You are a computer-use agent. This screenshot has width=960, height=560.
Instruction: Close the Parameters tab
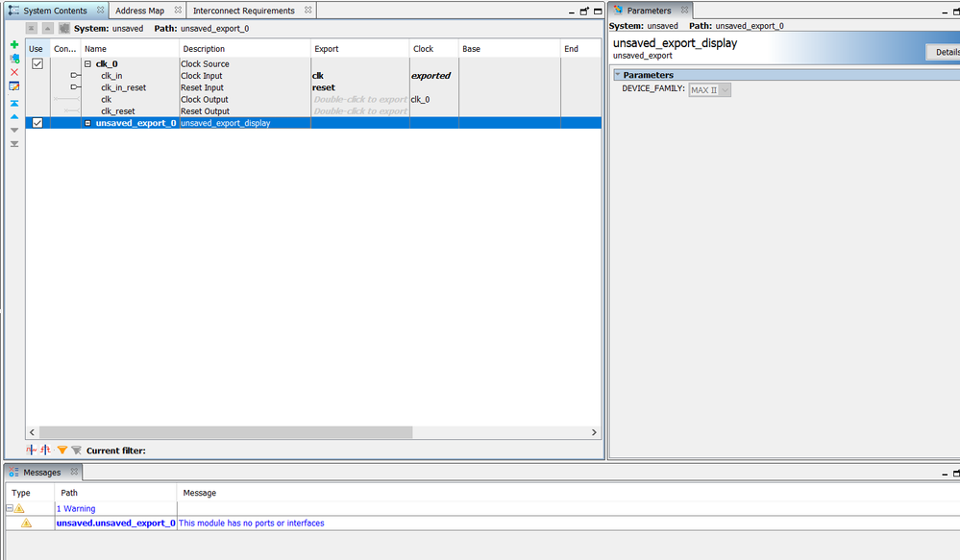684,10
